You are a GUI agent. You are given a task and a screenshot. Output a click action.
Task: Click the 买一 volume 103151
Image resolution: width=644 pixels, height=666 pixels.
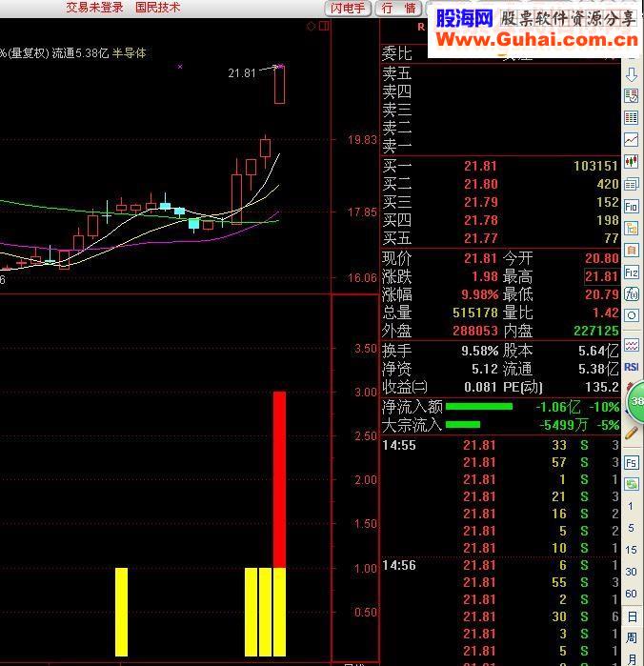tap(595, 166)
